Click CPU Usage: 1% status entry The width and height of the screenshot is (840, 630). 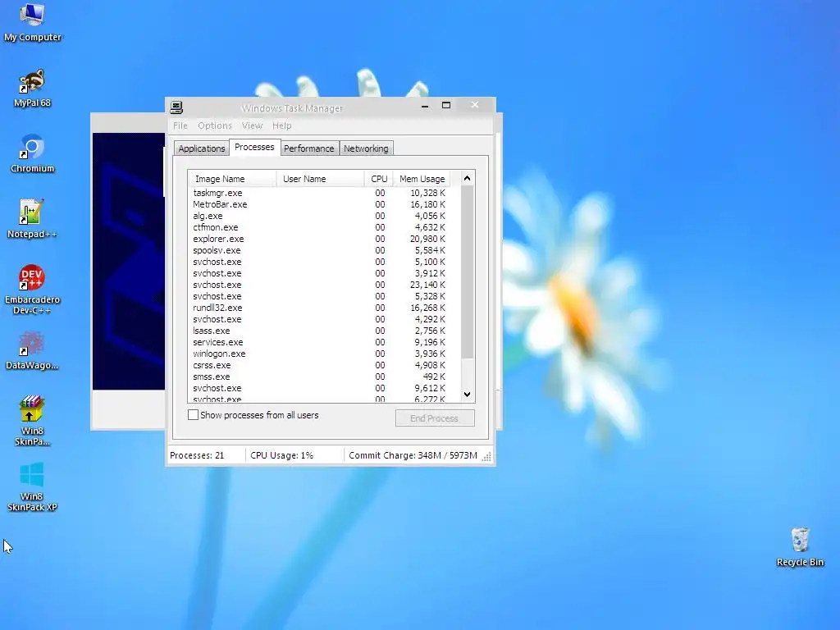coord(282,455)
